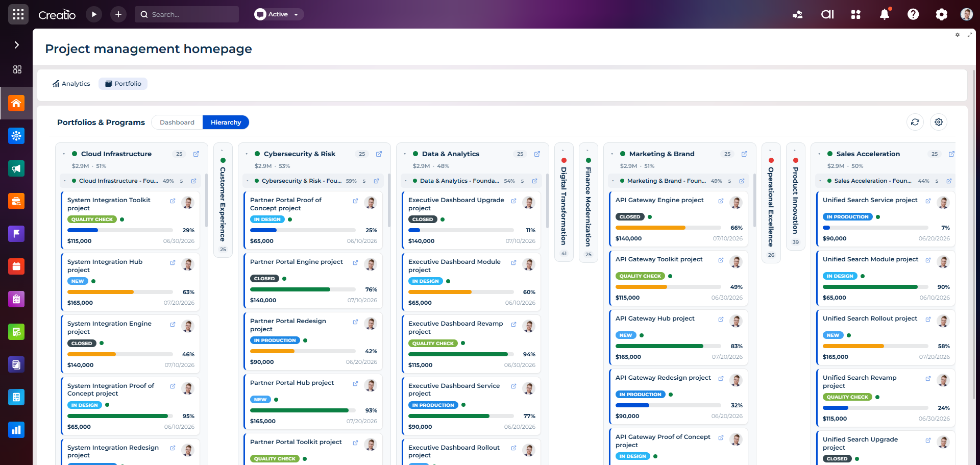Viewport: 980px width, 465px height.
Task: Open system settings gear in top bar
Action: (942, 14)
